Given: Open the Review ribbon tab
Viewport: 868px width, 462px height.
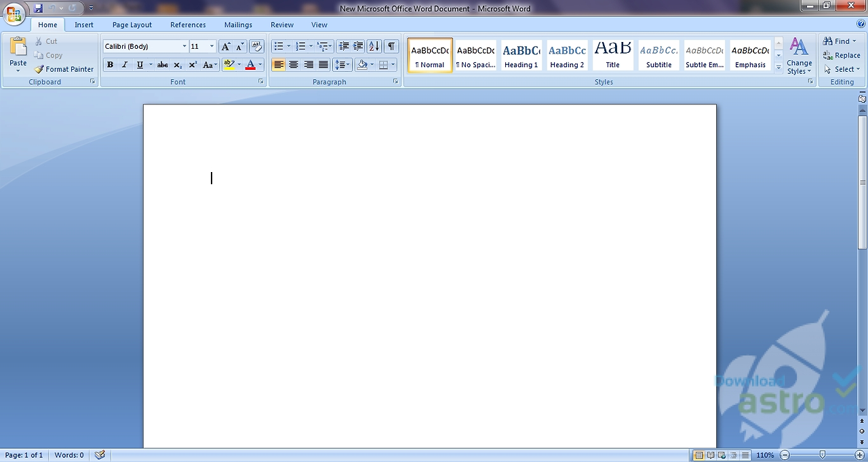Looking at the screenshot, I should point(281,24).
